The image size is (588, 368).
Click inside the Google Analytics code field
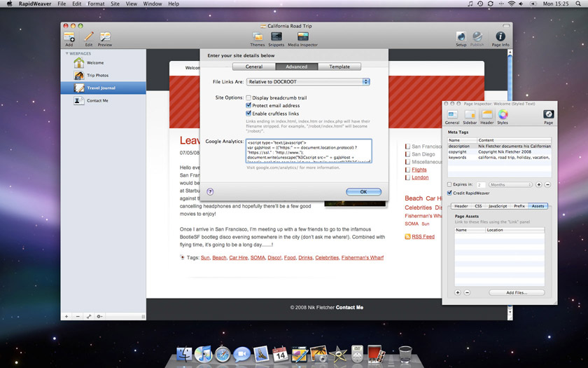tap(309, 151)
